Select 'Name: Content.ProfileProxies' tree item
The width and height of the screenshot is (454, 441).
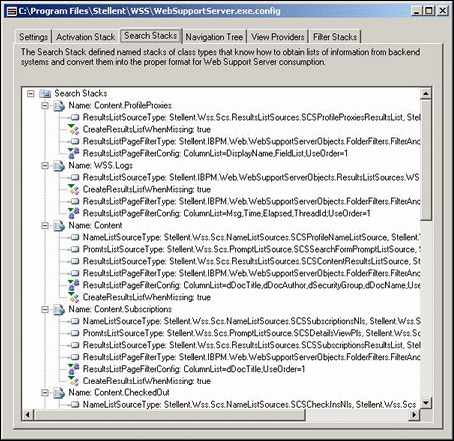click(120, 106)
